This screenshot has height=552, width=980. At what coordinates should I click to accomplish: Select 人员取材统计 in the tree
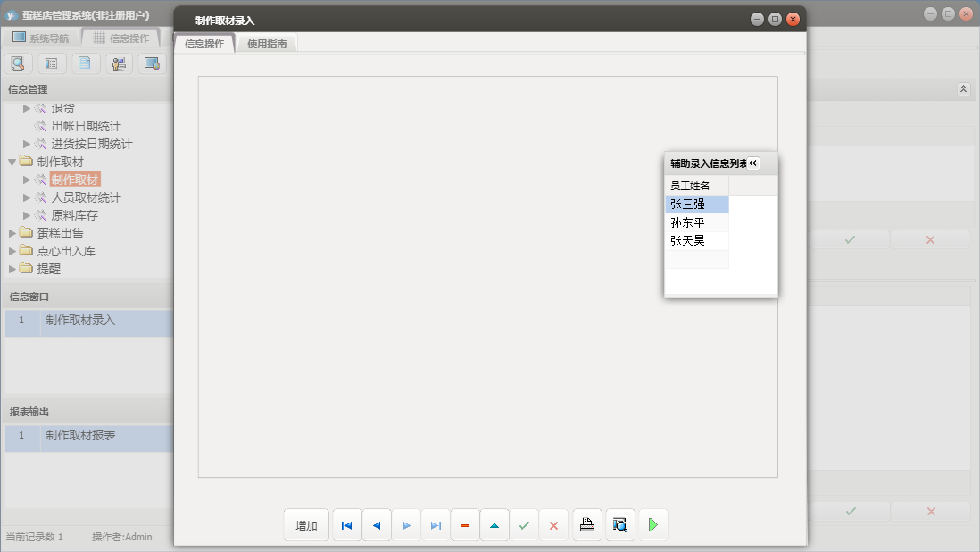click(x=86, y=197)
